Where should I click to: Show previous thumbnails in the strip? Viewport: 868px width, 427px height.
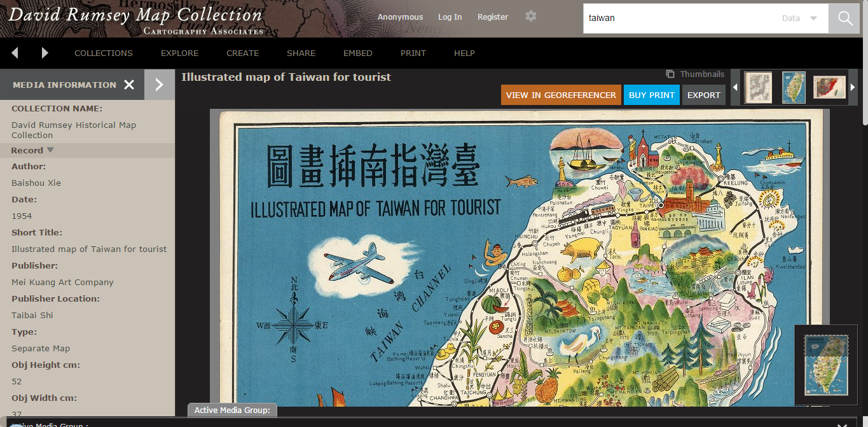click(736, 87)
